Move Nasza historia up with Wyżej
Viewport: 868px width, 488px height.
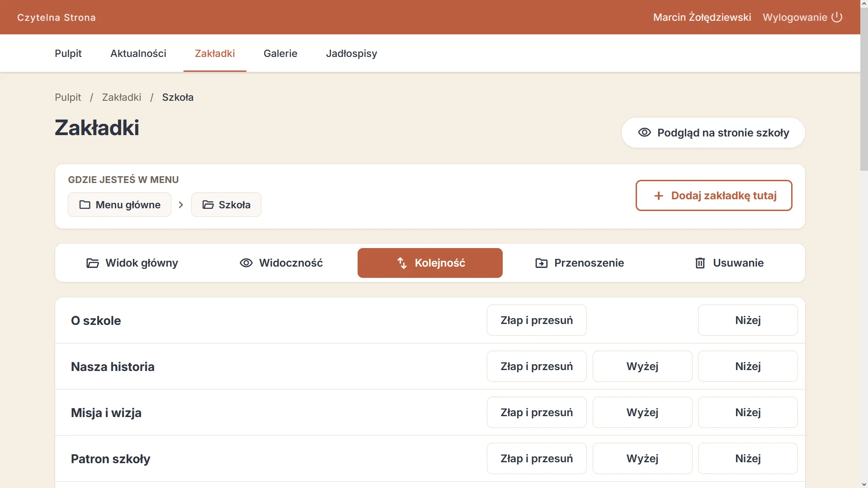click(x=642, y=366)
